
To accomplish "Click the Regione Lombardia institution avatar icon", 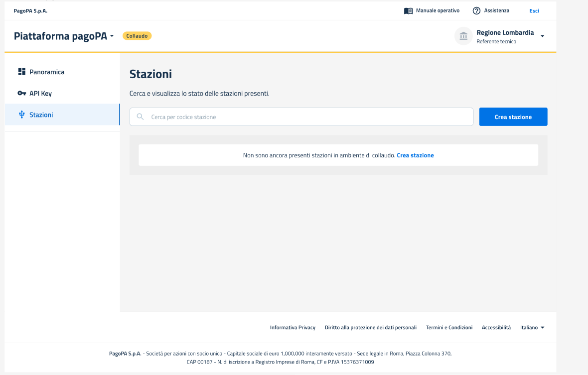I will tap(463, 36).
